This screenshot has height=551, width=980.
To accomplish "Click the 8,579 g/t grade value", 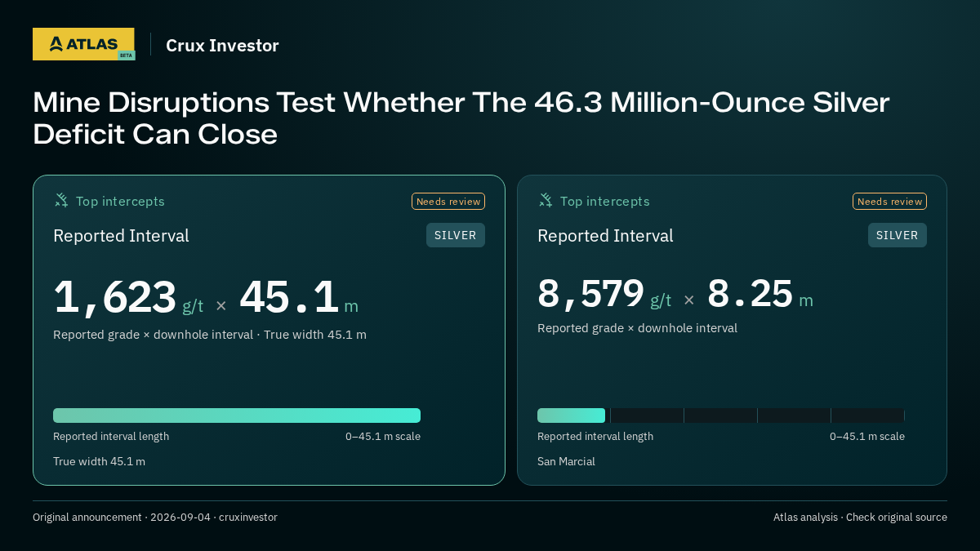I will [x=604, y=294].
